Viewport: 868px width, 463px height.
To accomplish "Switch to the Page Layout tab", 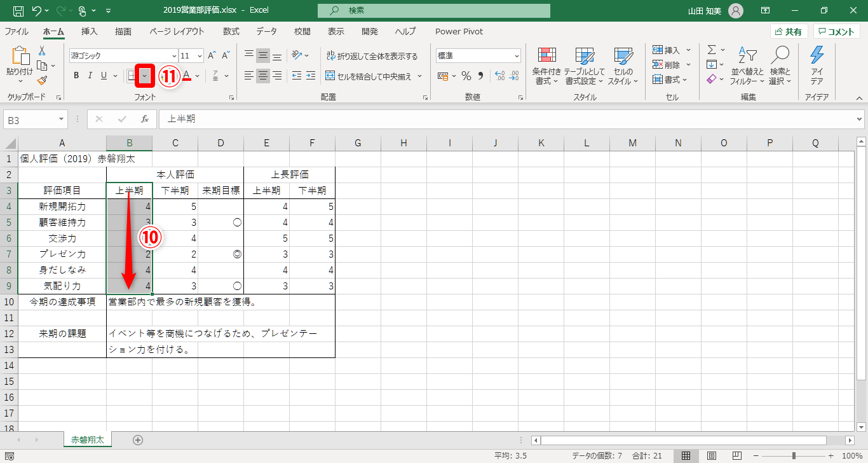I will tap(177, 31).
